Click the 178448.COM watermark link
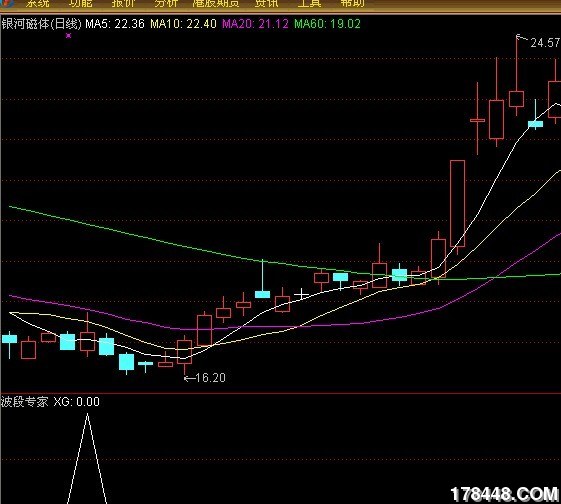Screen dimensions: 561x504 click(x=504, y=495)
